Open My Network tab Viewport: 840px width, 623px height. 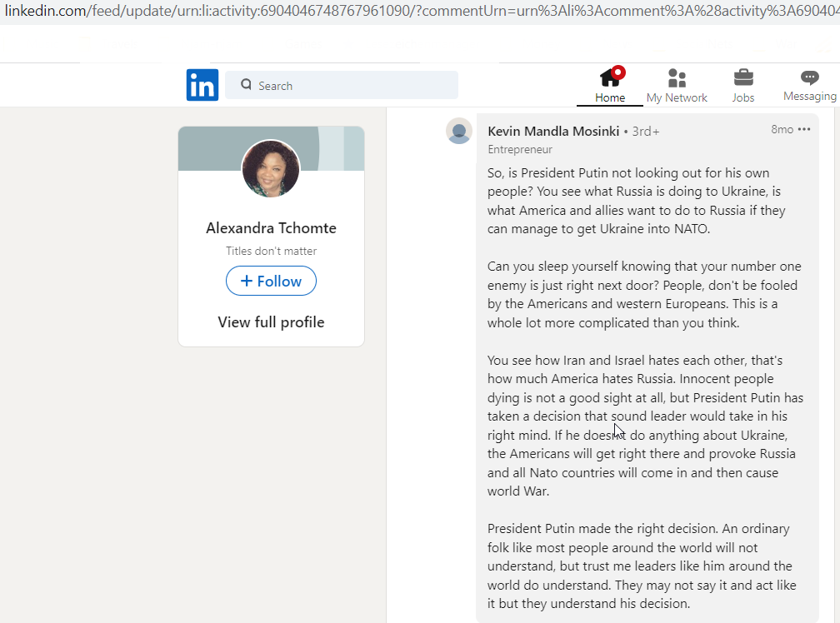tap(677, 86)
